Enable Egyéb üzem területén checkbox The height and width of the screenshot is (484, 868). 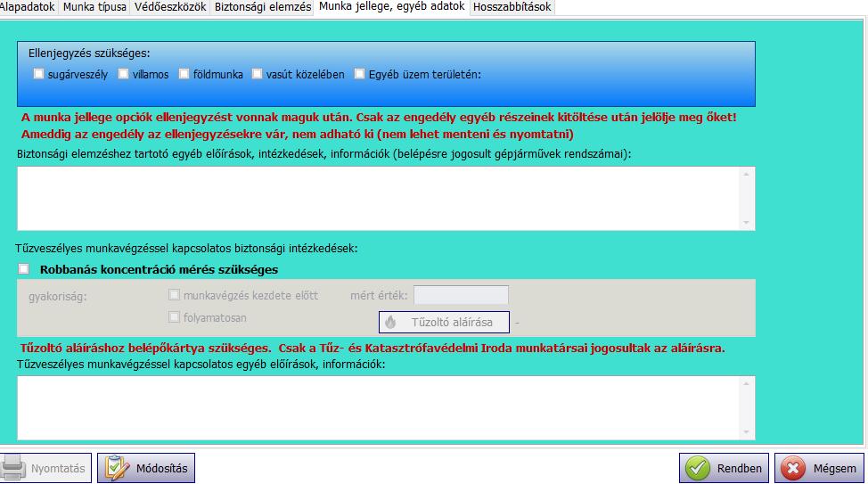pos(359,74)
